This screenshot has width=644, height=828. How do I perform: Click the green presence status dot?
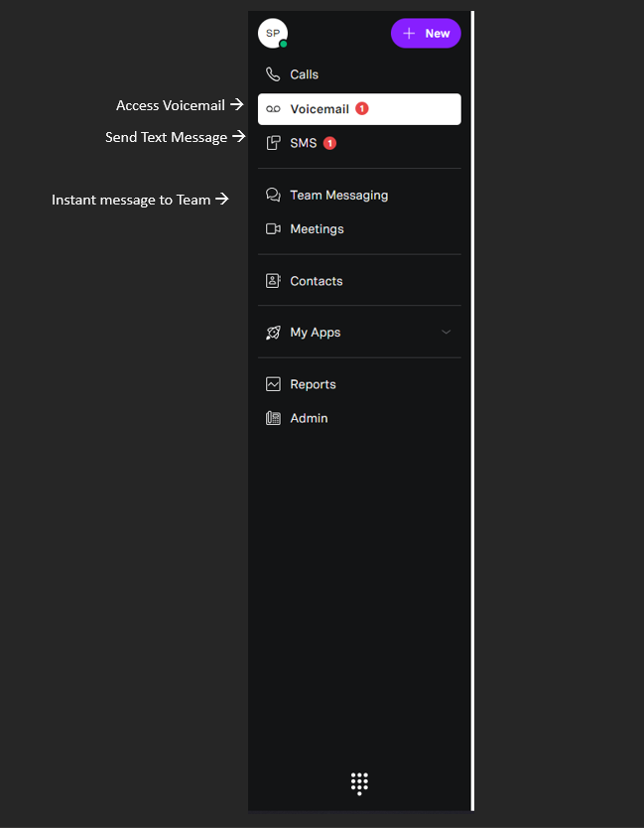(284, 45)
